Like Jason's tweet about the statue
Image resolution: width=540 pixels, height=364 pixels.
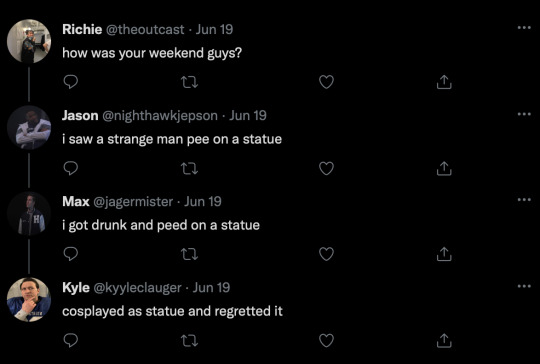(326, 168)
